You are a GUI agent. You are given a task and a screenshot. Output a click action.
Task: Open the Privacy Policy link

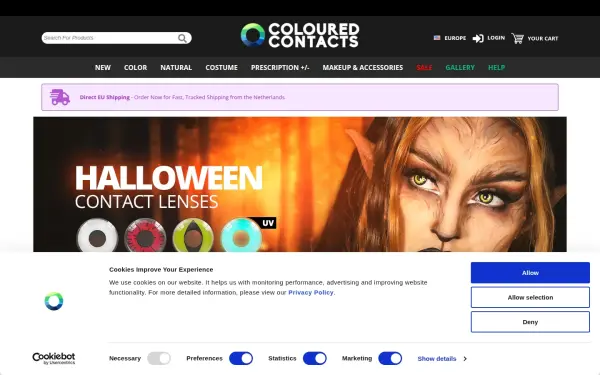(x=311, y=292)
